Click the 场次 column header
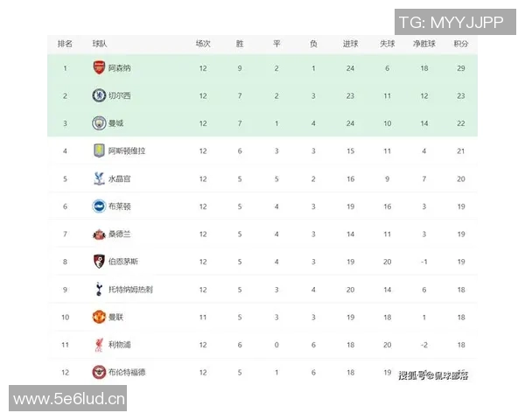Viewport: 525px width, 420px height. [203, 44]
